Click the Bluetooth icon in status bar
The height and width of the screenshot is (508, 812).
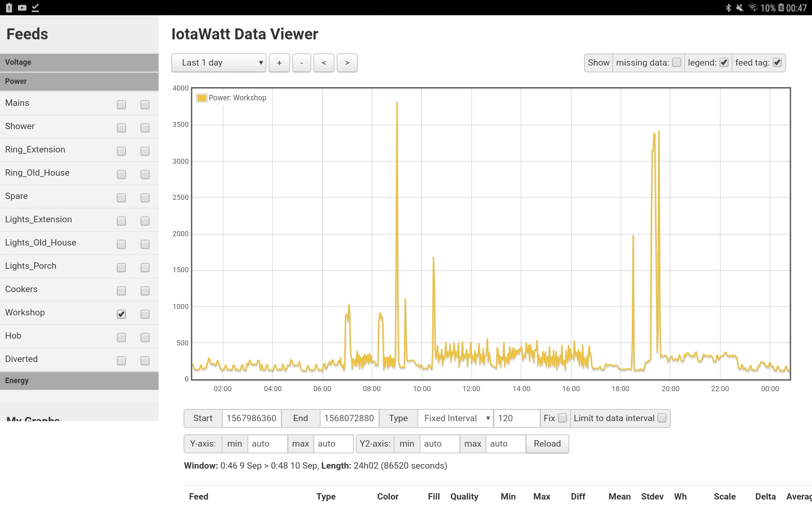pos(728,8)
